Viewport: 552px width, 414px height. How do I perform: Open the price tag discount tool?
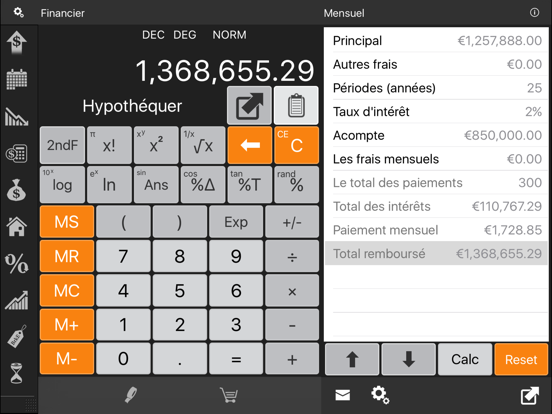tap(17, 336)
